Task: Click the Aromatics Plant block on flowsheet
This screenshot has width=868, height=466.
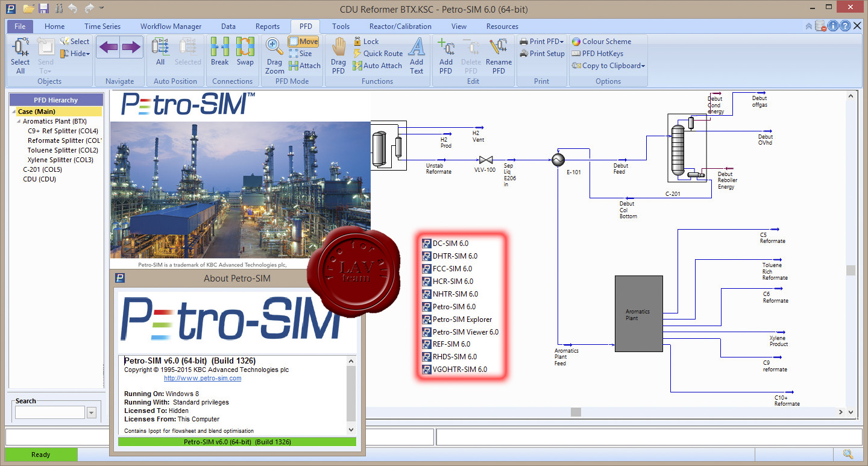Action: click(x=638, y=314)
